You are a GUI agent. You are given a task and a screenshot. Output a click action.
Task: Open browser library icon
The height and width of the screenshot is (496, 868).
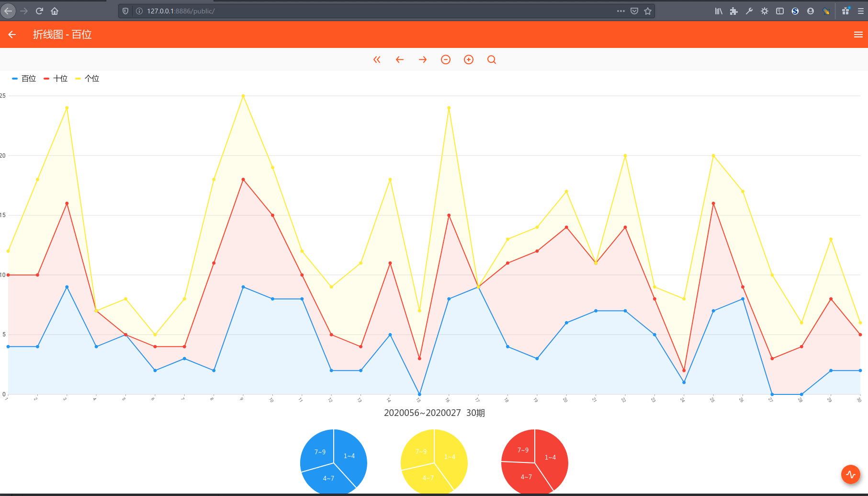click(719, 11)
